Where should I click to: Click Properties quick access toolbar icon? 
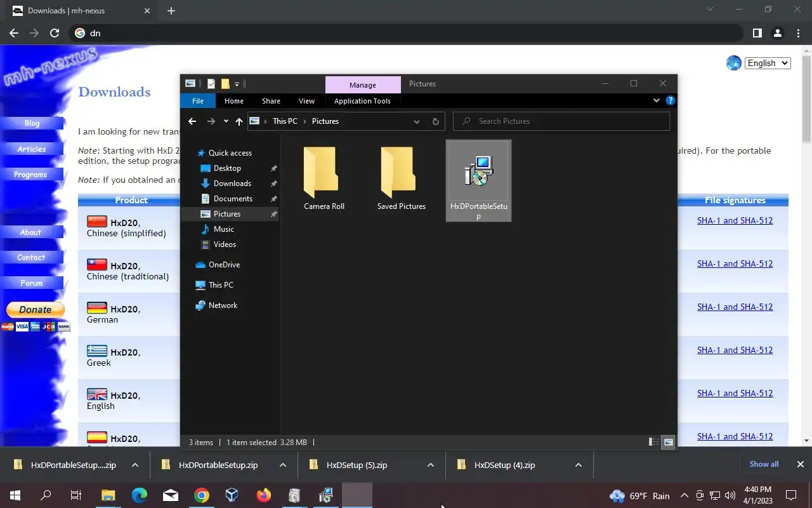(x=211, y=84)
